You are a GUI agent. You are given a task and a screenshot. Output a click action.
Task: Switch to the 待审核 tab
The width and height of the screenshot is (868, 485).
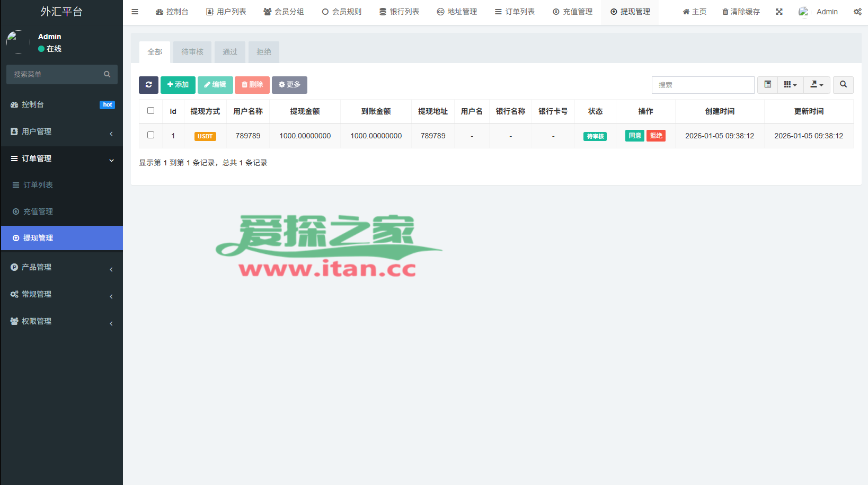(192, 52)
